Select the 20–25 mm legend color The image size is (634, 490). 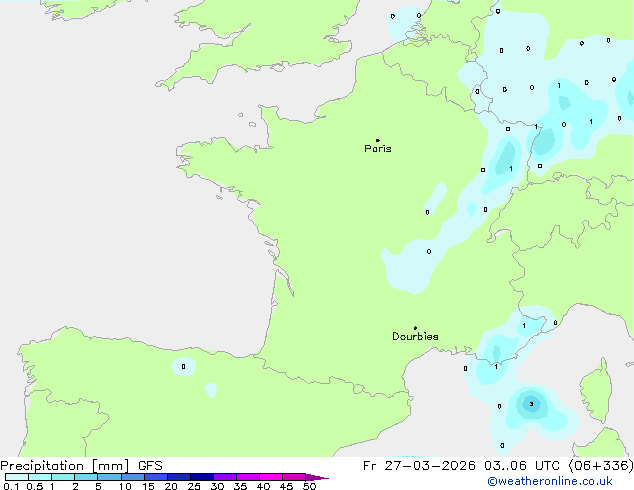click(179, 477)
